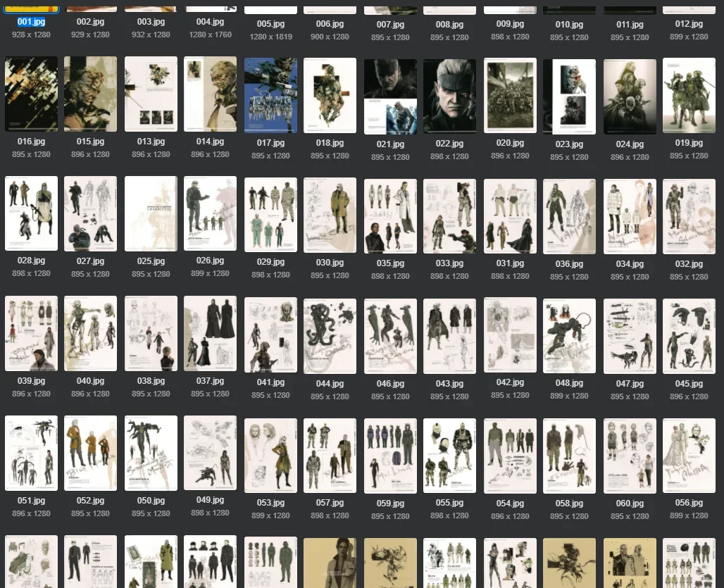Click the 054.jpg file name label
Viewport: 724px width, 588px height.
(510, 503)
